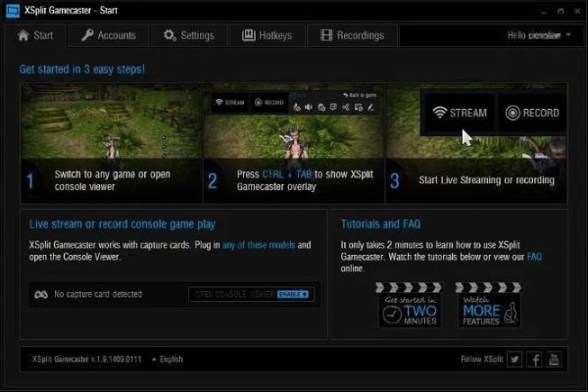Watch the Get Started in Two Minutes tutorial
This screenshot has height=392, width=588.
[410, 306]
